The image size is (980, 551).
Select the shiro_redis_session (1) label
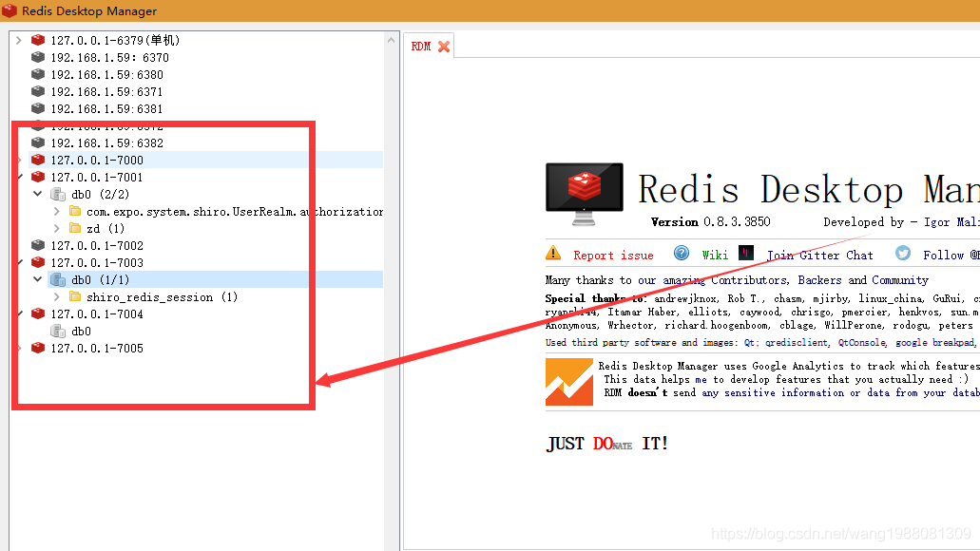coord(162,296)
